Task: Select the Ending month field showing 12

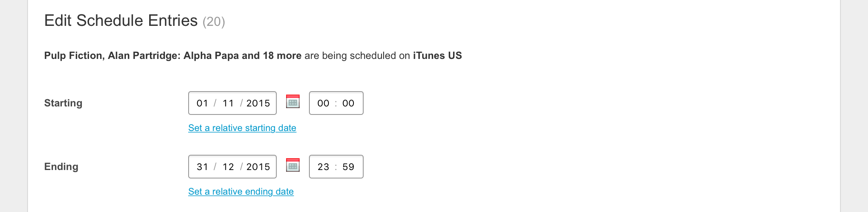Action: tap(228, 167)
